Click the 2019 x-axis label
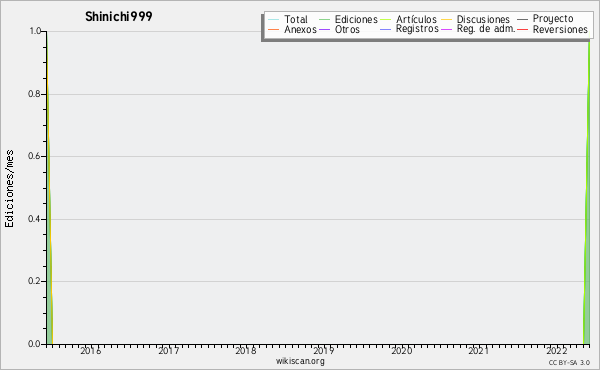Viewport: 600px width, 370px height. pos(324,351)
